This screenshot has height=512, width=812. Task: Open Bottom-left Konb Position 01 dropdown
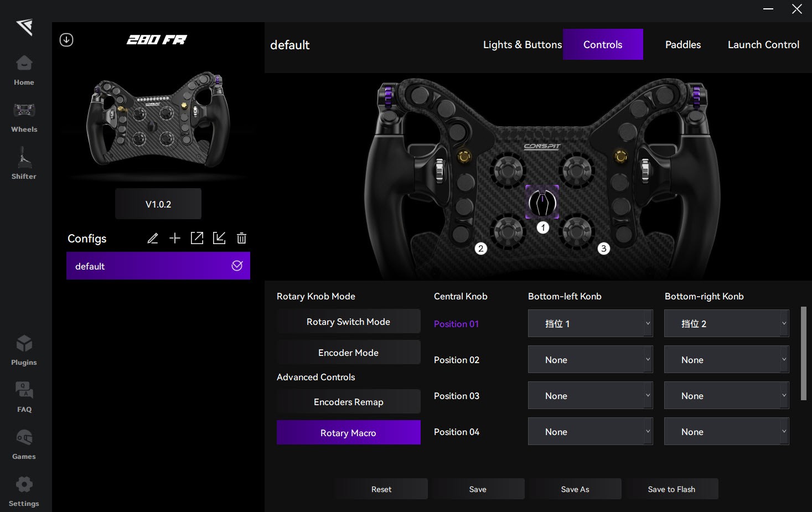(x=591, y=323)
